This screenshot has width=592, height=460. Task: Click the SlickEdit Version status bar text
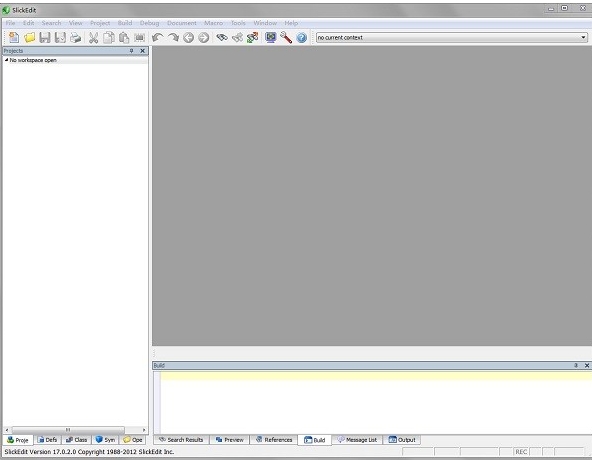(x=89, y=452)
